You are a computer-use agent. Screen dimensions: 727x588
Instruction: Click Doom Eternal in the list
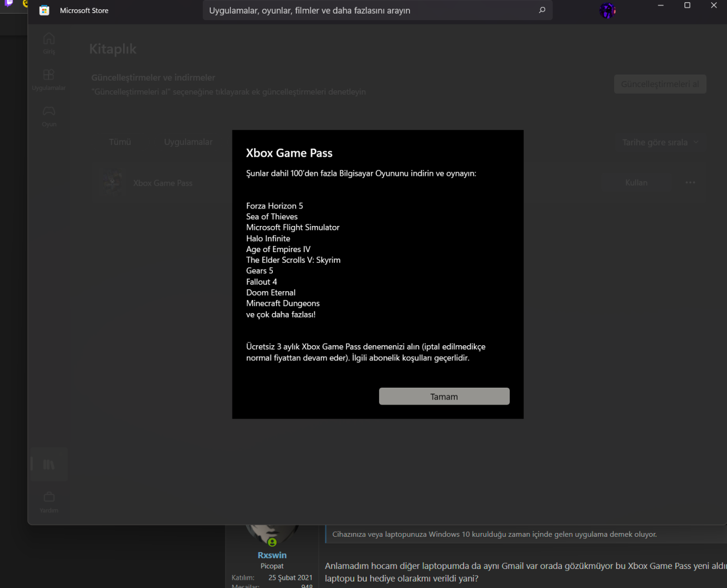coord(271,292)
